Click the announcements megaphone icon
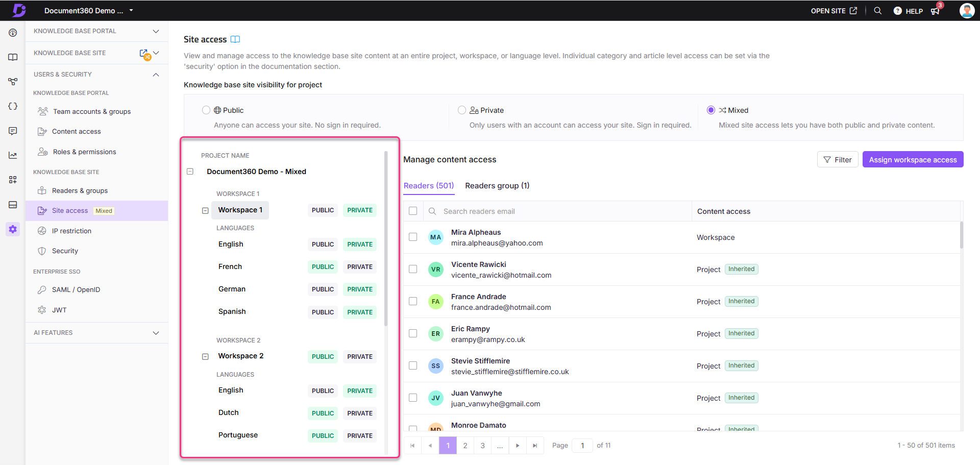Screen dimensions: 980x465 935,11
